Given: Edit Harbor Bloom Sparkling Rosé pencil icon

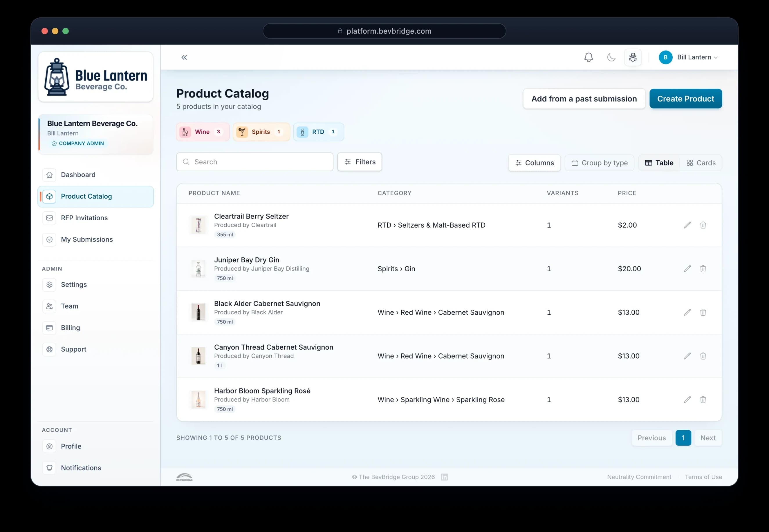Looking at the screenshot, I should (687, 399).
